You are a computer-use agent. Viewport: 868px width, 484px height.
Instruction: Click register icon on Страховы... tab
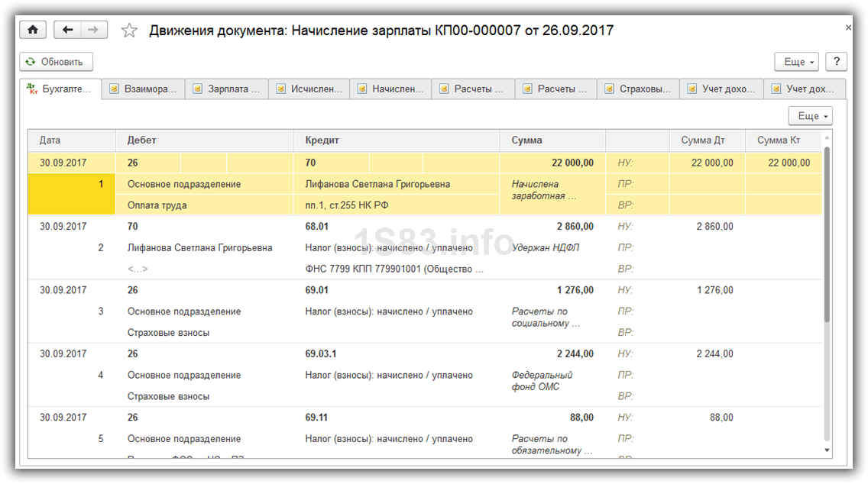tap(609, 89)
